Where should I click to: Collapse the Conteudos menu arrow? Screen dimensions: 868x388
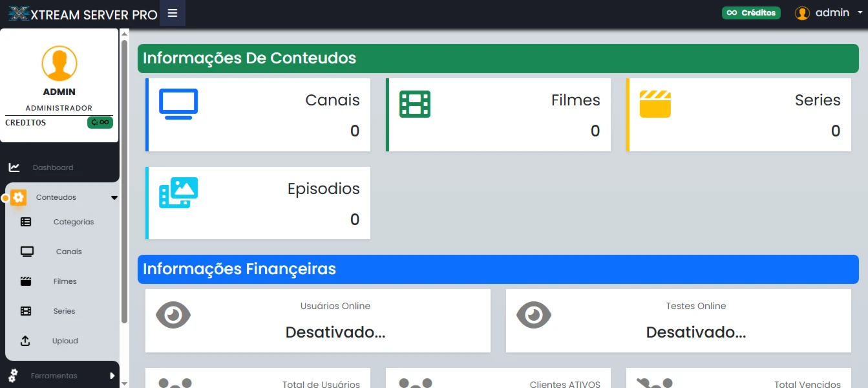tap(114, 198)
